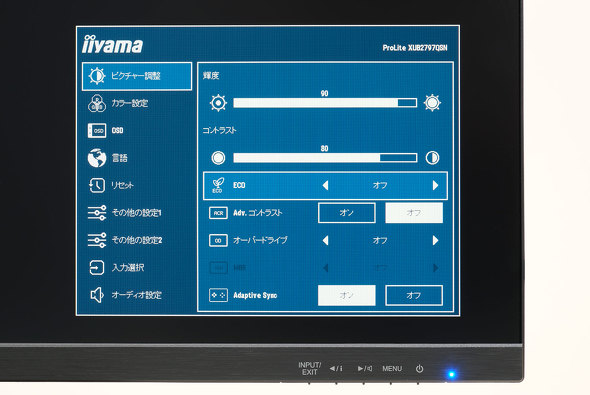Click ECO right arrow
The image size is (590, 395).
(435, 185)
